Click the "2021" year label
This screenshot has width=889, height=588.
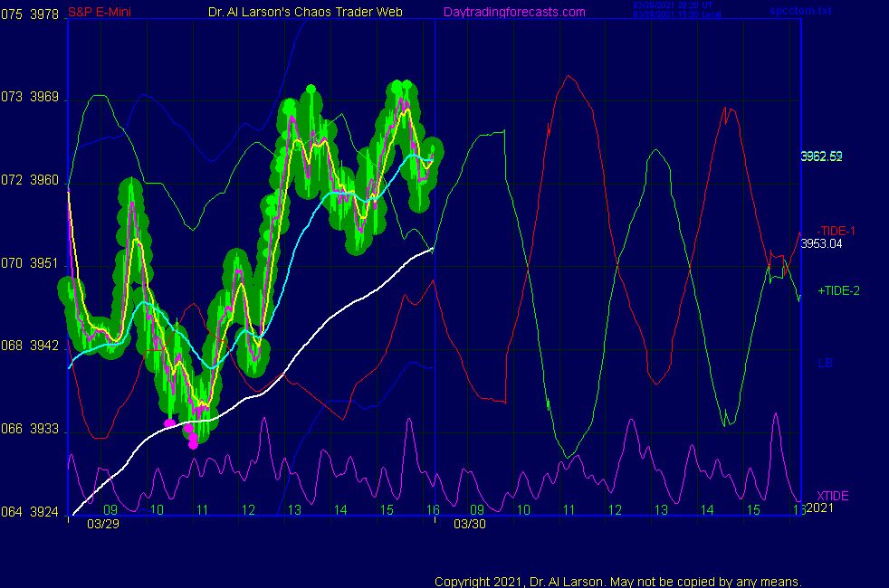[820, 508]
